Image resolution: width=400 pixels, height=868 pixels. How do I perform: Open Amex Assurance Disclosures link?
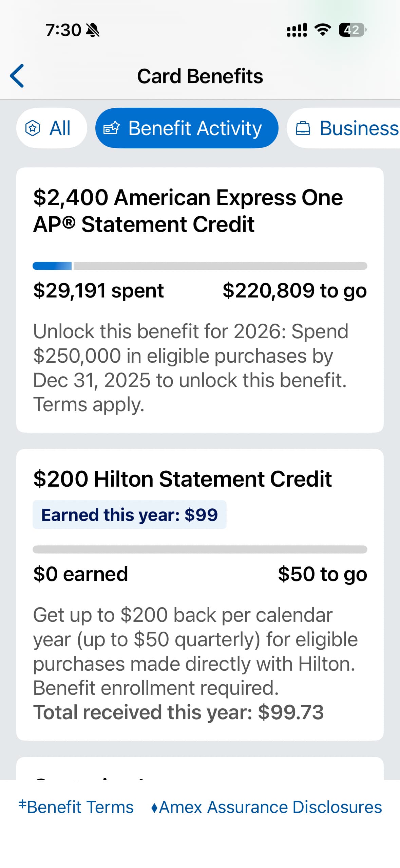coord(267,807)
